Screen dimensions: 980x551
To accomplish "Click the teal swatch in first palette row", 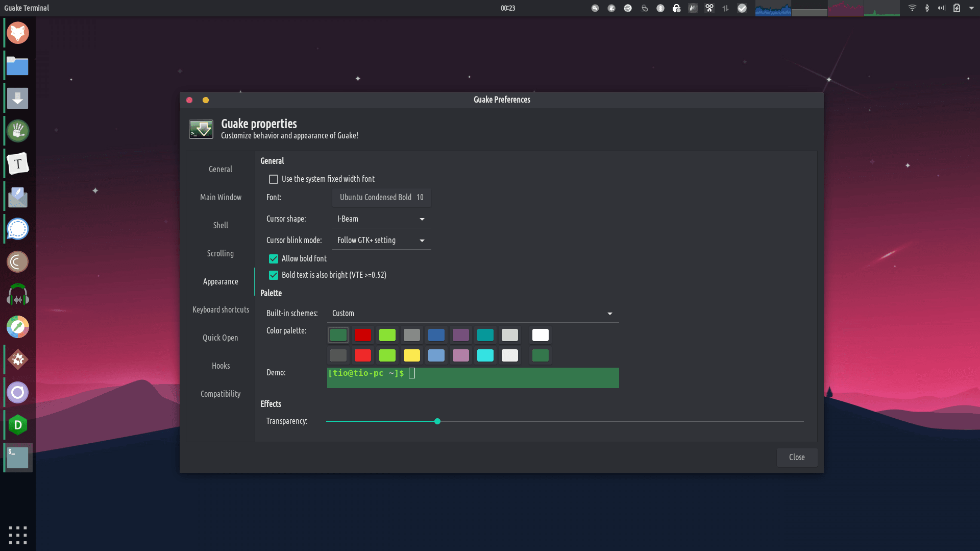I will (x=485, y=335).
